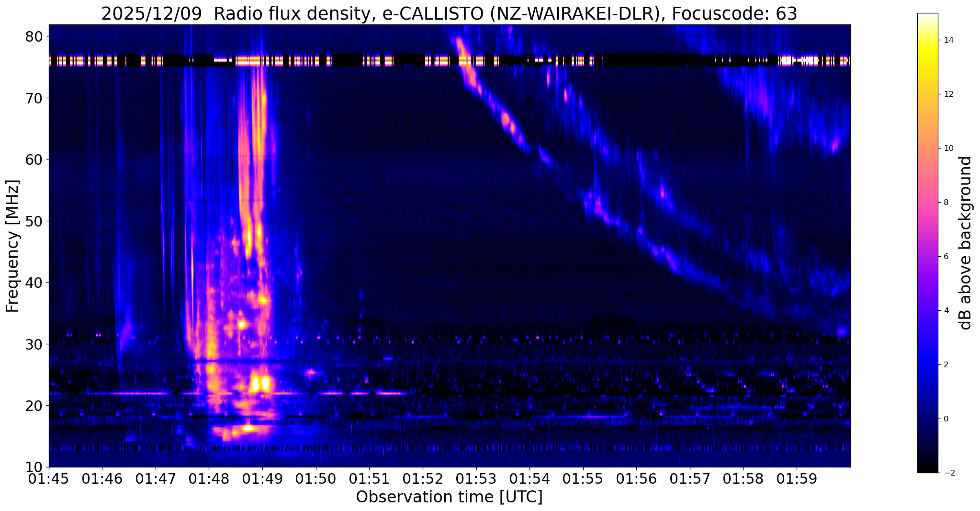Click the colorbar tick value 4
Image resolution: width=980 pixels, height=511 pixels.
(946, 311)
